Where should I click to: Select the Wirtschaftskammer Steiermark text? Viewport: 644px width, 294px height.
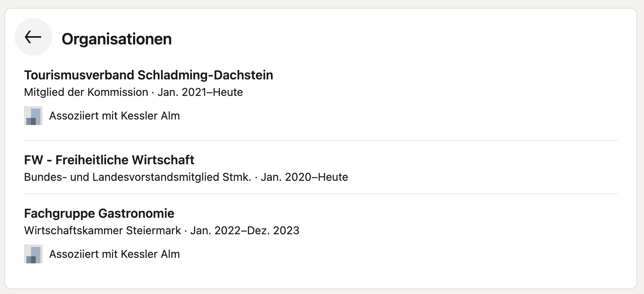click(x=102, y=230)
